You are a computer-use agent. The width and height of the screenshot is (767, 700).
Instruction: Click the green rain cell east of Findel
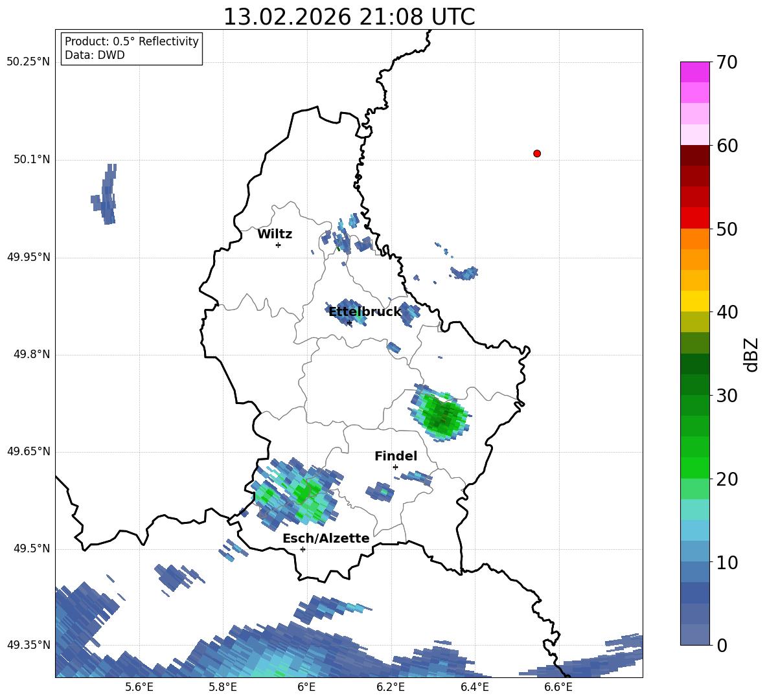[441, 414]
